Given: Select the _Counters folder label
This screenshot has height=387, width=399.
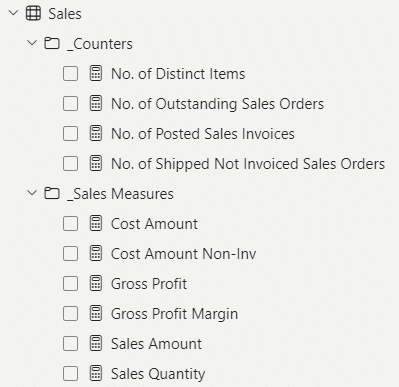Looking at the screenshot, I should pos(100,44).
